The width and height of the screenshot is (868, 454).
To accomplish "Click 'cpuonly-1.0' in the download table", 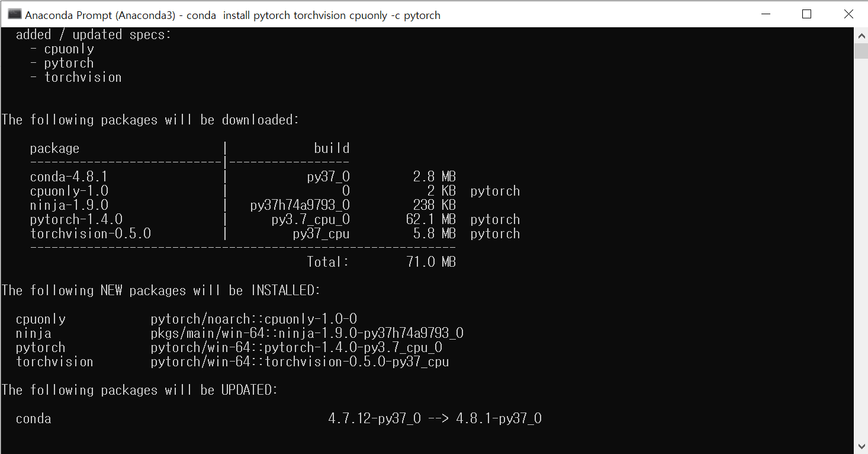I will click(x=69, y=191).
